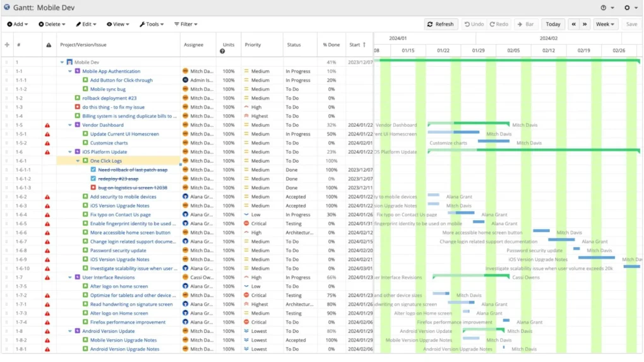
Task: Open the Filter dropdown
Action: pyautogui.click(x=186, y=24)
